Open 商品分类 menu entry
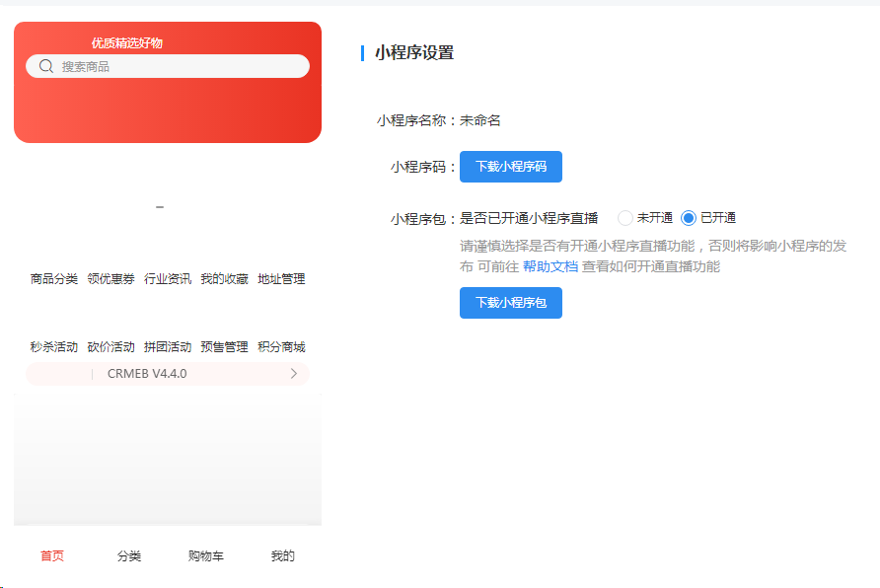This screenshot has height=588, width=880. (54, 279)
